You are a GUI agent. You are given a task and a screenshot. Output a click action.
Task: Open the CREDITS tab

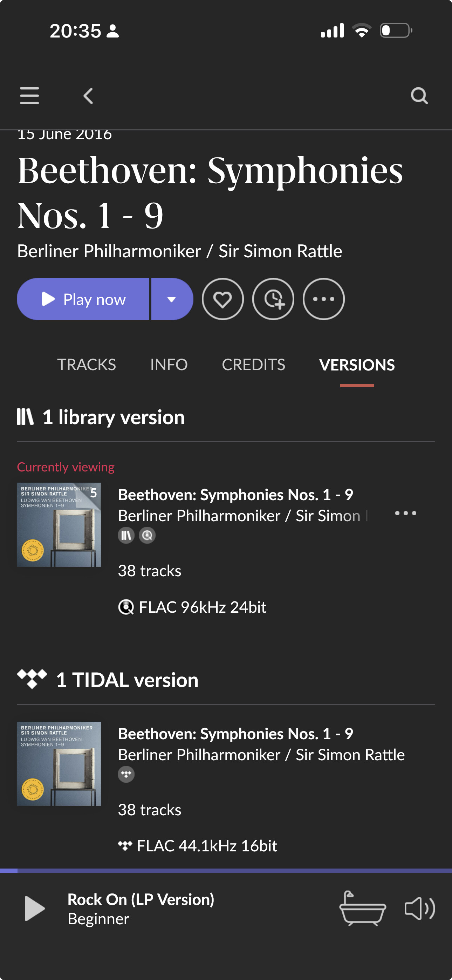(x=253, y=365)
